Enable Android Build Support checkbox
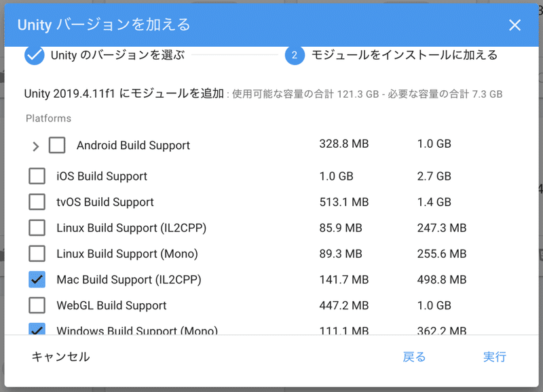The image size is (543, 392). 57,145
